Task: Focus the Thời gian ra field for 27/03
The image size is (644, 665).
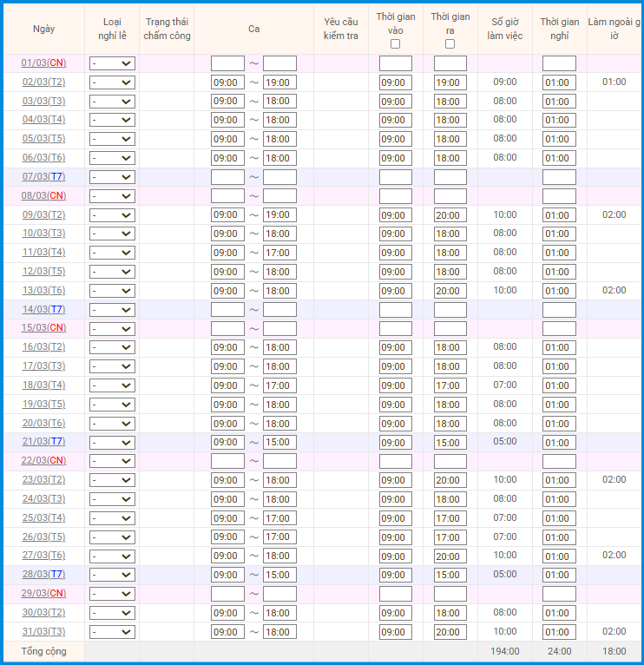Action: coord(450,556)
